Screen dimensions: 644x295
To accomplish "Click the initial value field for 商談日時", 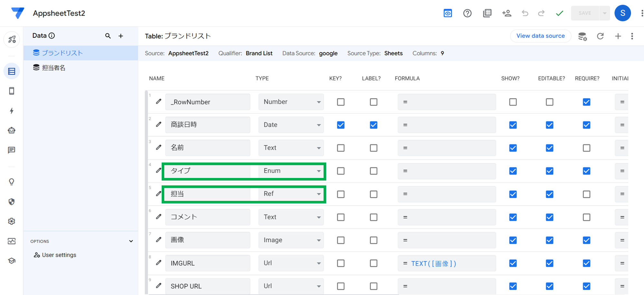I will pos(621,125).
